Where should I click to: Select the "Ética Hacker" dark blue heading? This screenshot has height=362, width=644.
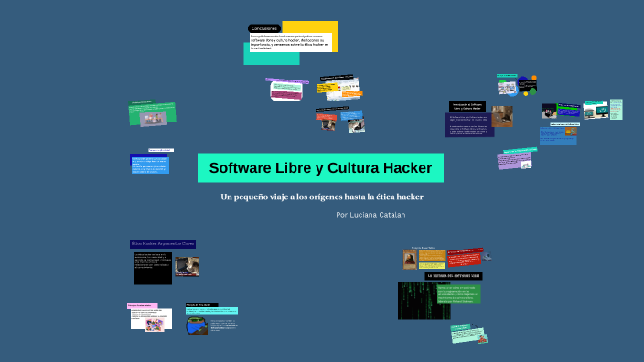pyautogui.click(x=163, y=244)
